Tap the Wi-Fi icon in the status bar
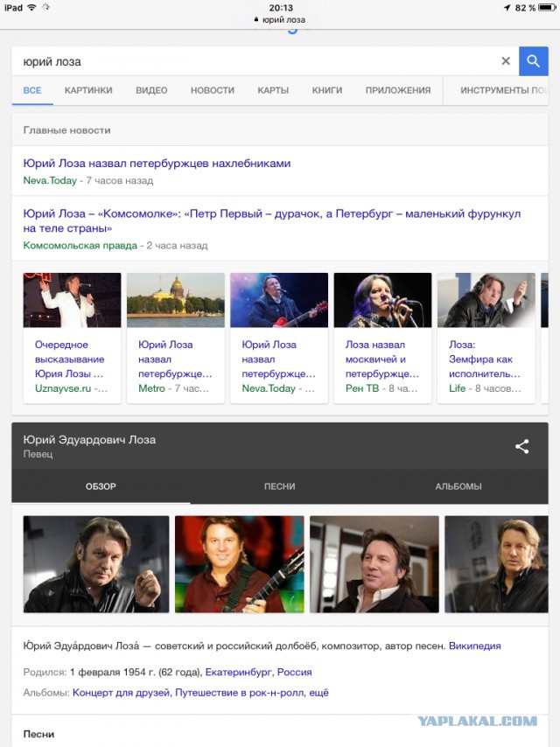560x747 pixels. [x=31, y=8]
